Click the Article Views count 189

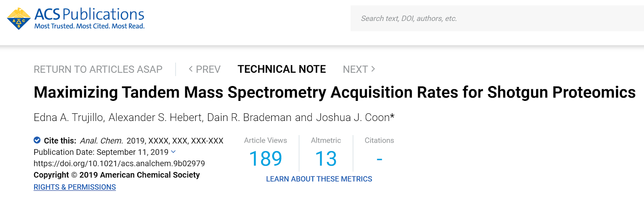[x=266, y=158]
